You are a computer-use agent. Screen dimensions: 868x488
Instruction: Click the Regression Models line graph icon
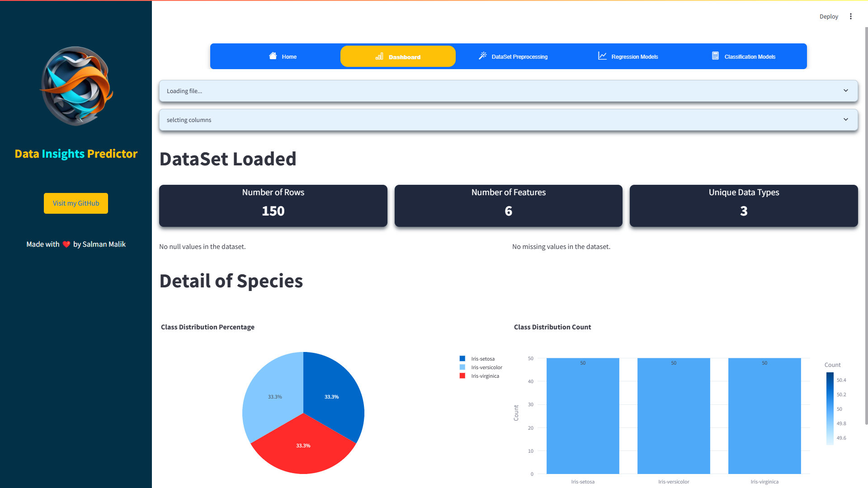coord(602,56)
